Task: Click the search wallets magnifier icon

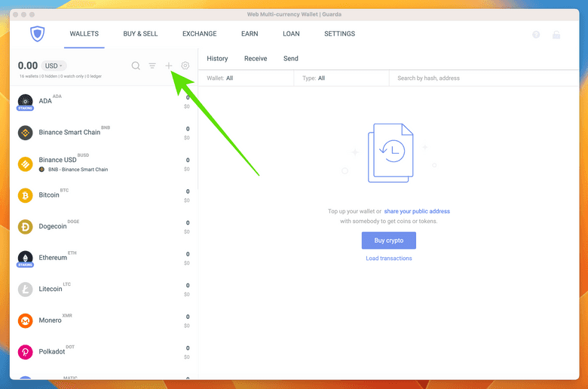Action: pos(136,66)
